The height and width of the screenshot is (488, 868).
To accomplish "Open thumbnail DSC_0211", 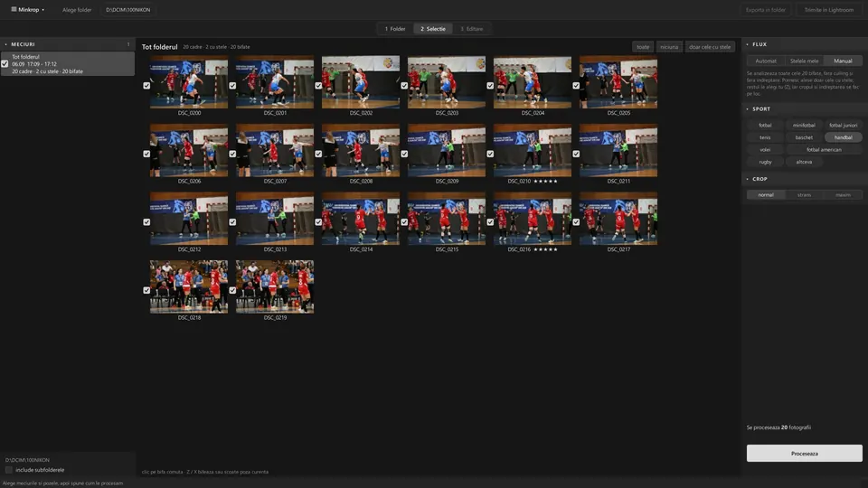I will (x=618, y=150).
